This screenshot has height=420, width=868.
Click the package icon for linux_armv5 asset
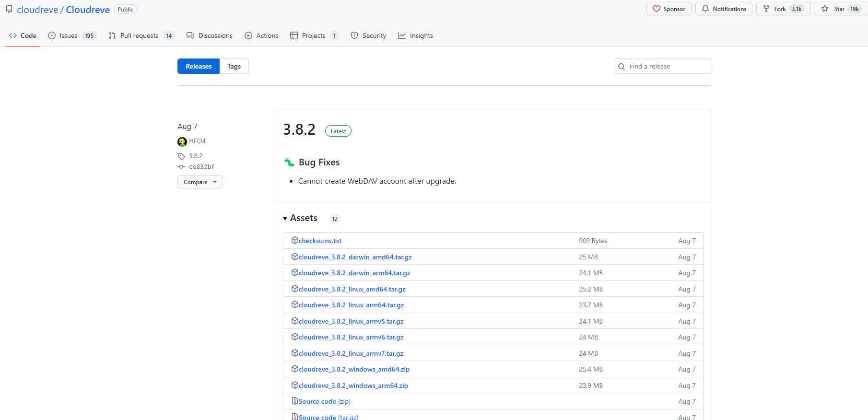[295, 321]
